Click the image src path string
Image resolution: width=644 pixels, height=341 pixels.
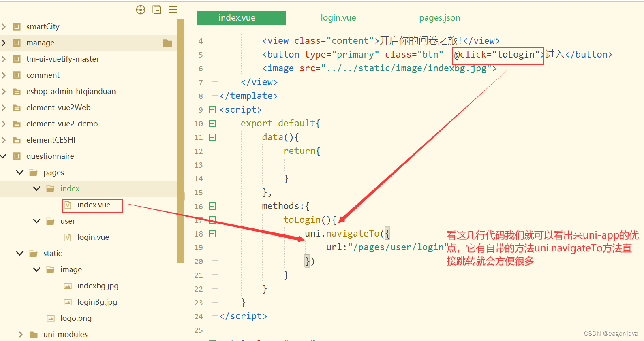[406, 68]
